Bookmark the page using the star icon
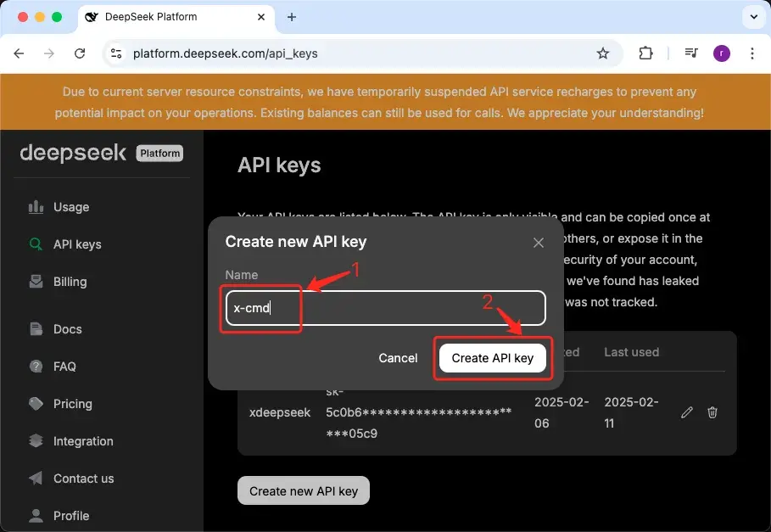 coord(603,53)
